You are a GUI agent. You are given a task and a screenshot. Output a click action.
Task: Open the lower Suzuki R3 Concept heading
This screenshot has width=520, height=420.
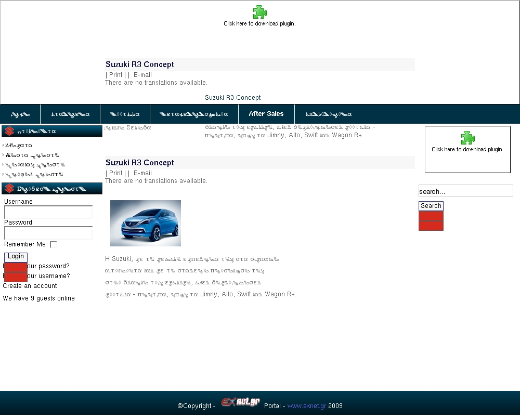coord(140,163)
